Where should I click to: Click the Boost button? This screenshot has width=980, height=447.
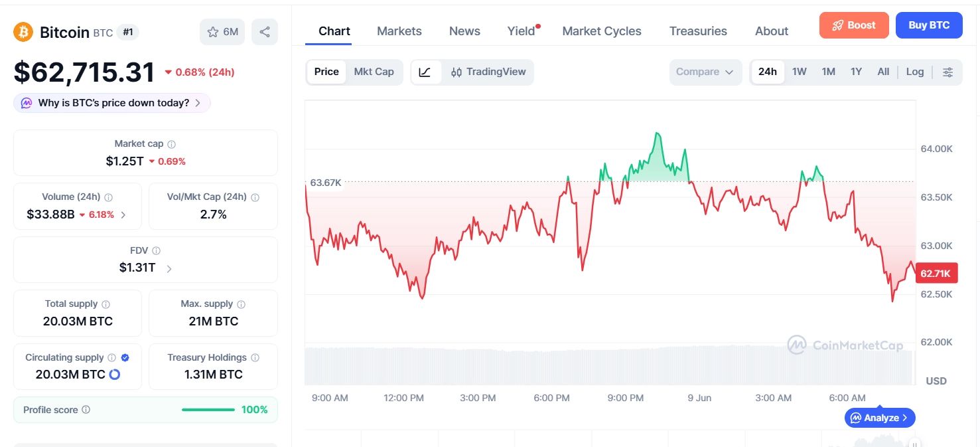click(854, 25)
